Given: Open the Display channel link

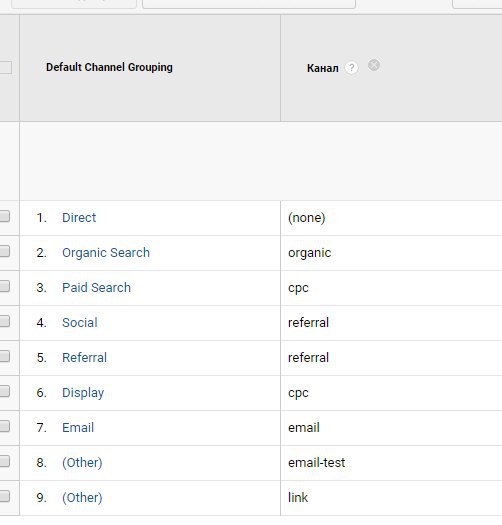Looking at the screenshot, I should pyautogui.click(x=83, y=393).
